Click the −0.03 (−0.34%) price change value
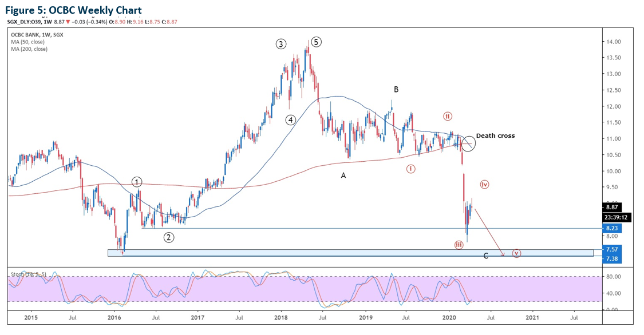The height and width of the screenshot is (335, 644). click(90, 22)
